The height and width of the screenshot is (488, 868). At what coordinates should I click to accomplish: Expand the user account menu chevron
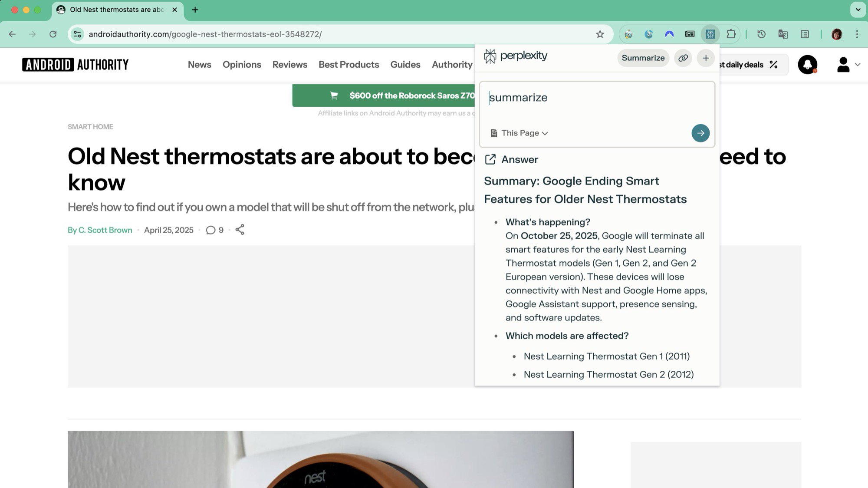pos(858,65)
